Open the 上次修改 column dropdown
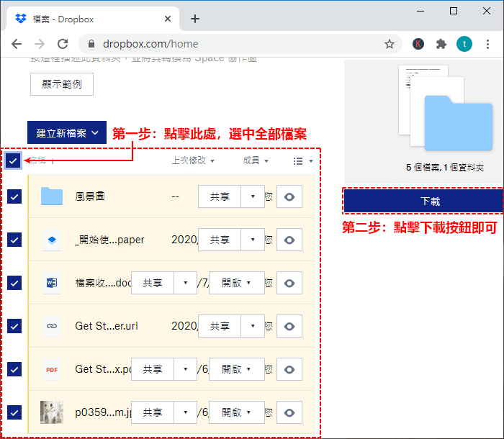 [x=193, y=160]
